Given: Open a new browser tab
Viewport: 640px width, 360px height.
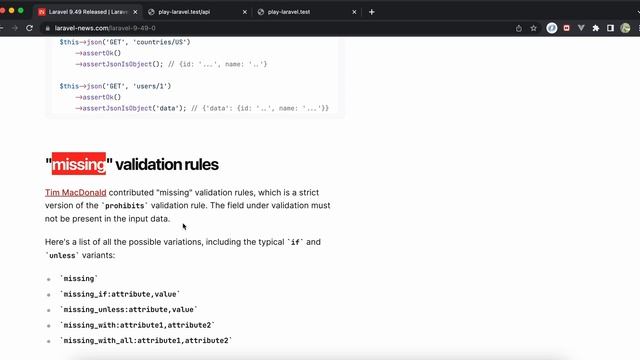Looking at the screenshot, I should coord(371,12).
